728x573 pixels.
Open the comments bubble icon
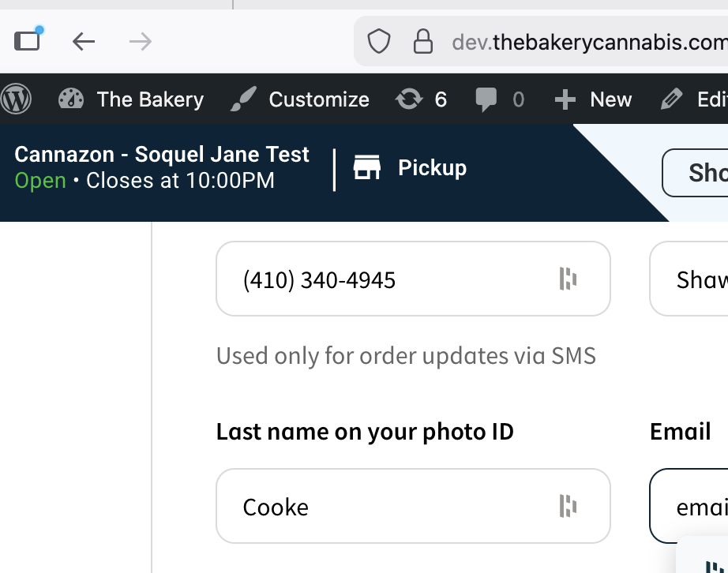pos(486,99)
